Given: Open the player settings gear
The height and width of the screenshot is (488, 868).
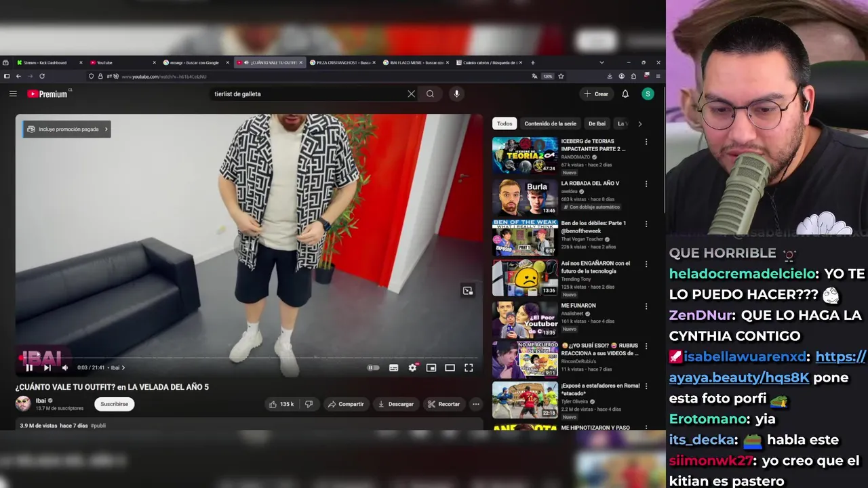Looking at the screenshot, I should [412, 367].
